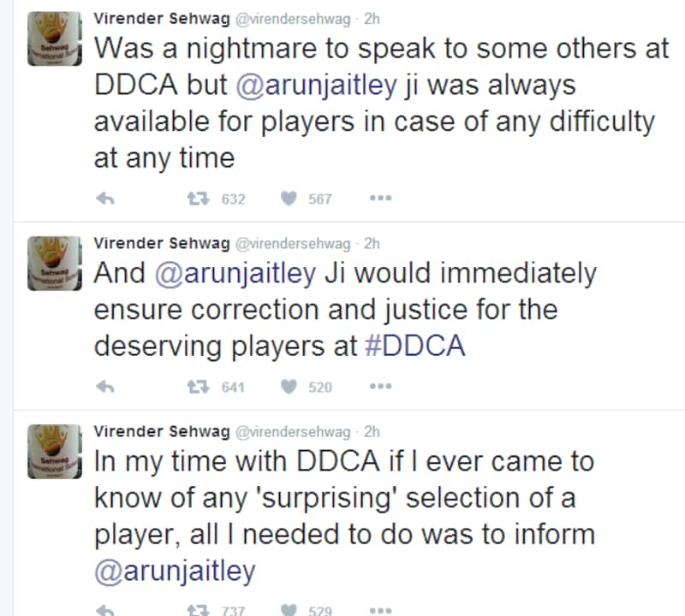Like the tweet with 529 likes

click(x=289, y=610)
